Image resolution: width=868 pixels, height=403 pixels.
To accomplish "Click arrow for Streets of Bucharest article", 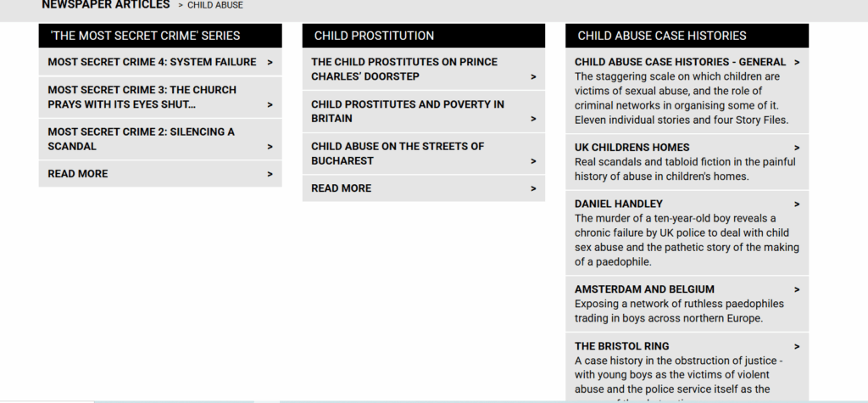I will point(533,160).
